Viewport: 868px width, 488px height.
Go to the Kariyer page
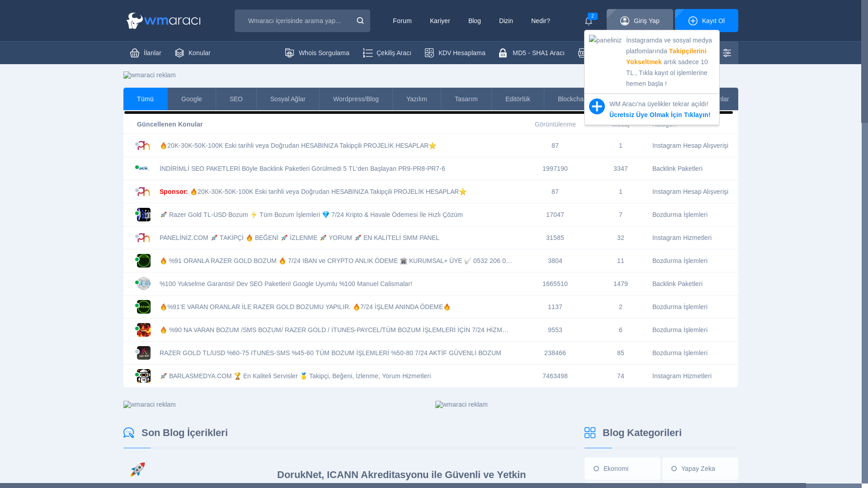(x=440, y=21)
